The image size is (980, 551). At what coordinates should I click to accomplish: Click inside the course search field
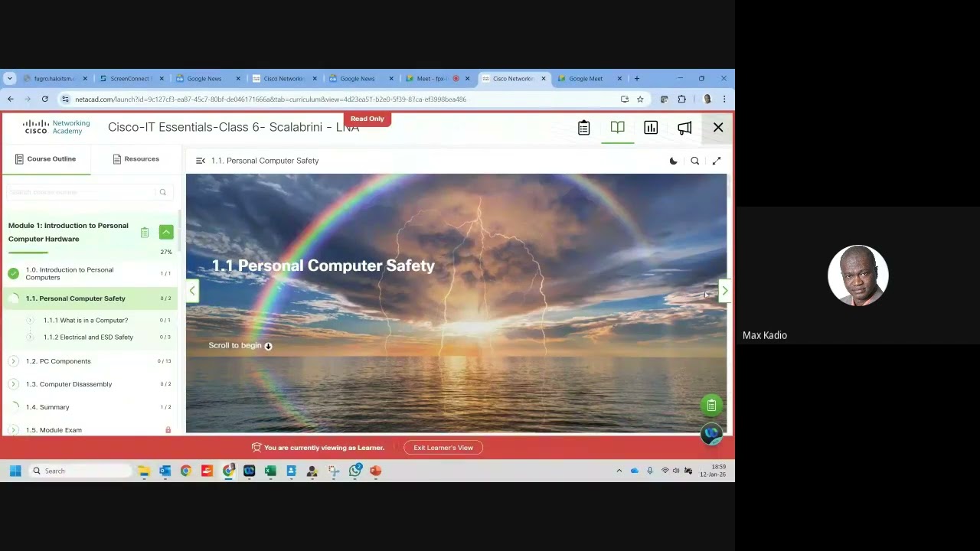tap(82, 192)
